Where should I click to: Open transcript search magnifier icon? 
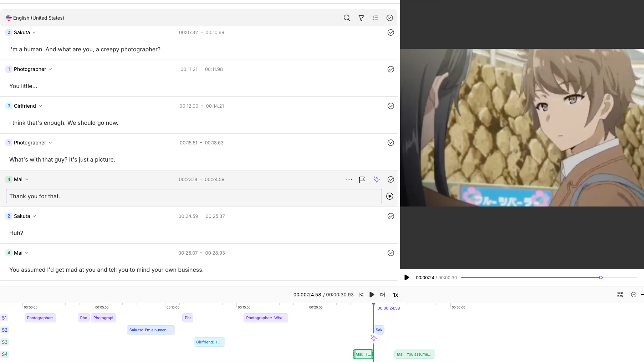pos(347,18)
